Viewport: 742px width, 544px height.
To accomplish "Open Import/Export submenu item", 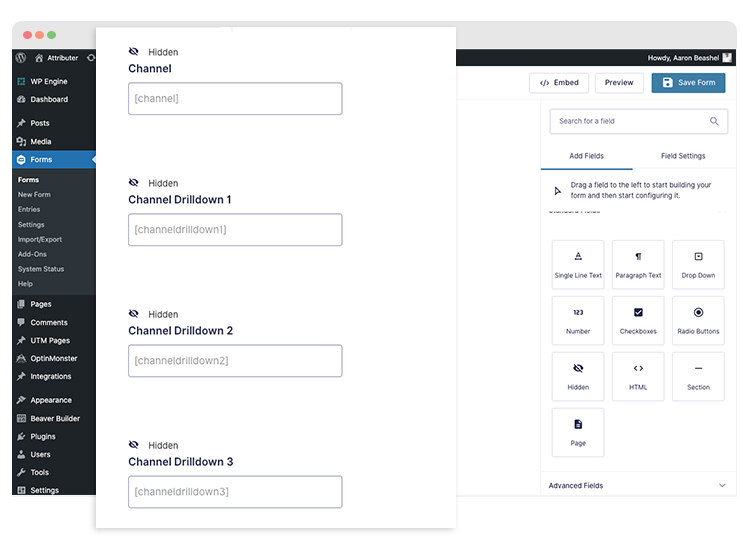I will click(x=40, y=239).
